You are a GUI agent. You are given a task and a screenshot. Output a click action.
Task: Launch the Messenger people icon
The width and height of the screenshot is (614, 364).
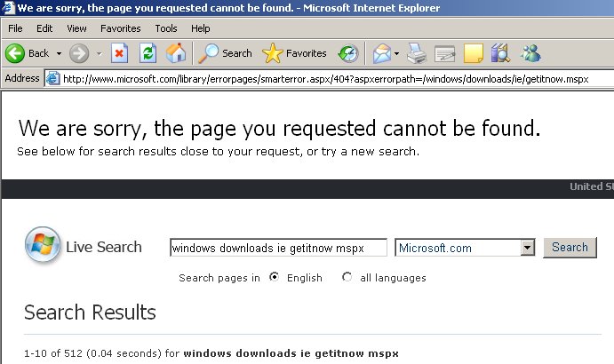(530, 53)
